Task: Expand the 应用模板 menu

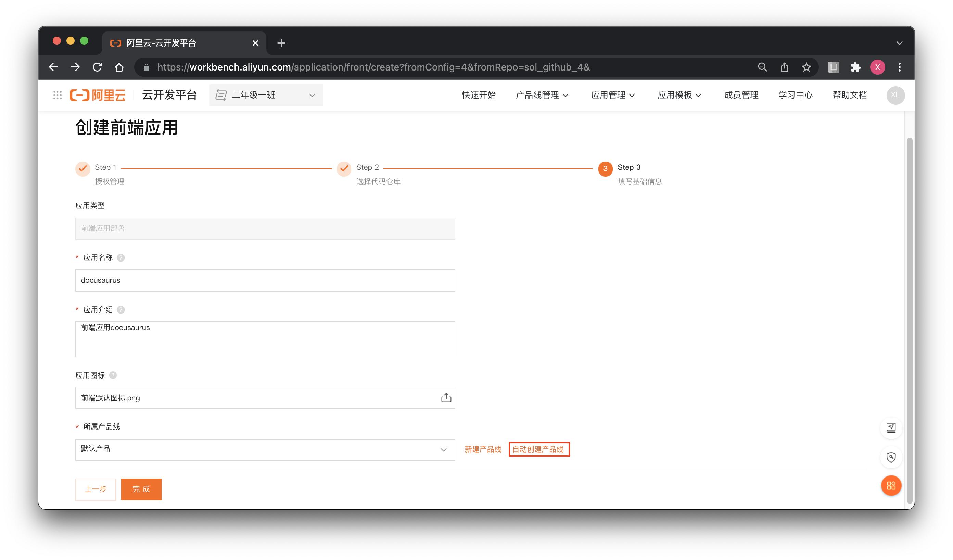Action: (679, 95)
